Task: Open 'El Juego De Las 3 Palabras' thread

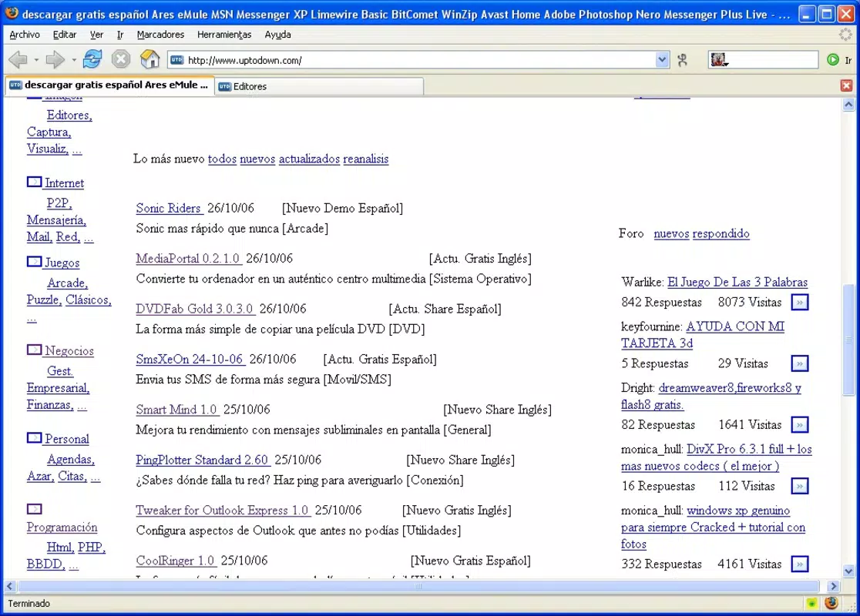Action: (737, 283)
